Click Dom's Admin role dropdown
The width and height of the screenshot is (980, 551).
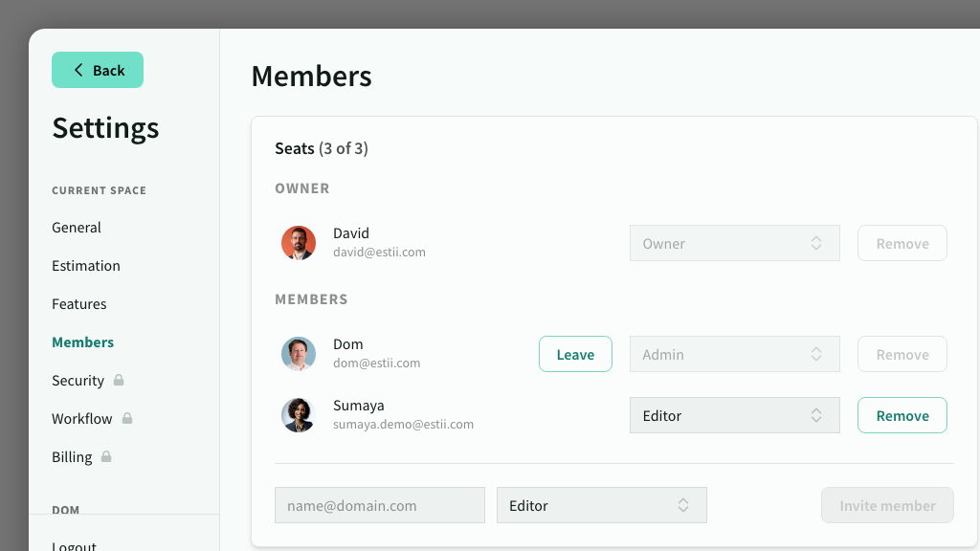point(734,354)
